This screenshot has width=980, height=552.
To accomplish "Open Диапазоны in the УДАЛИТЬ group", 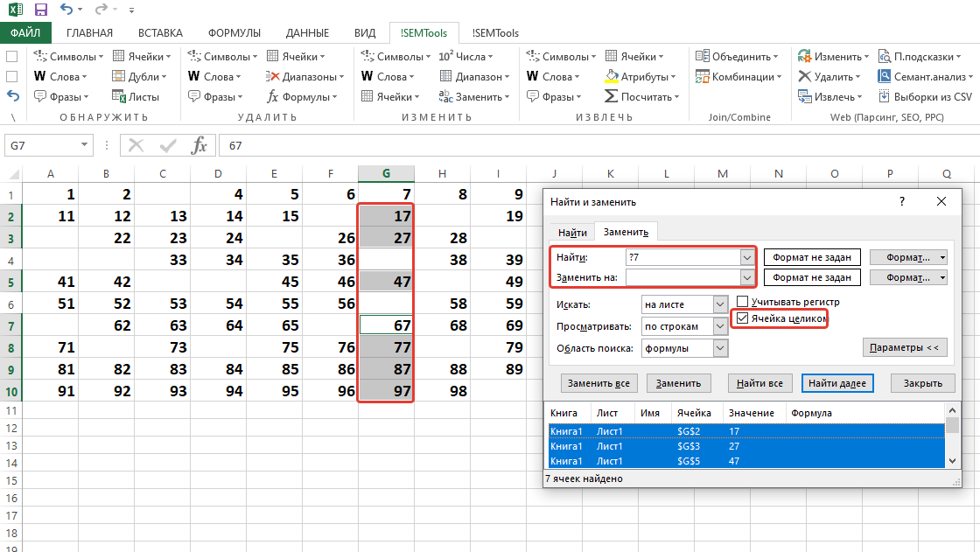I will point(304,76).
